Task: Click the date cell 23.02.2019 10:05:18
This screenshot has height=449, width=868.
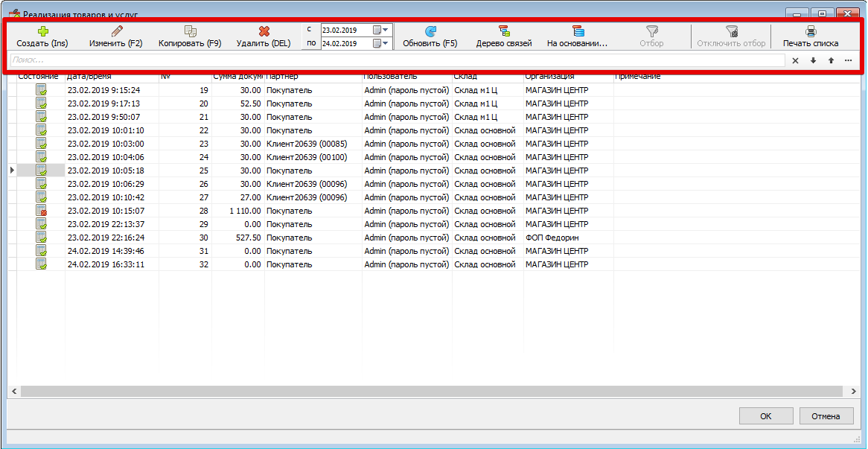Action: [x=112, y=171]
